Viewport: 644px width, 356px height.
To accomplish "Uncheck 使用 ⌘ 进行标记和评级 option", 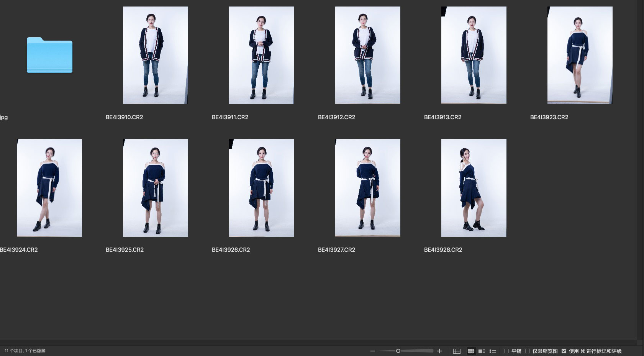I will (x=564, y=351).
